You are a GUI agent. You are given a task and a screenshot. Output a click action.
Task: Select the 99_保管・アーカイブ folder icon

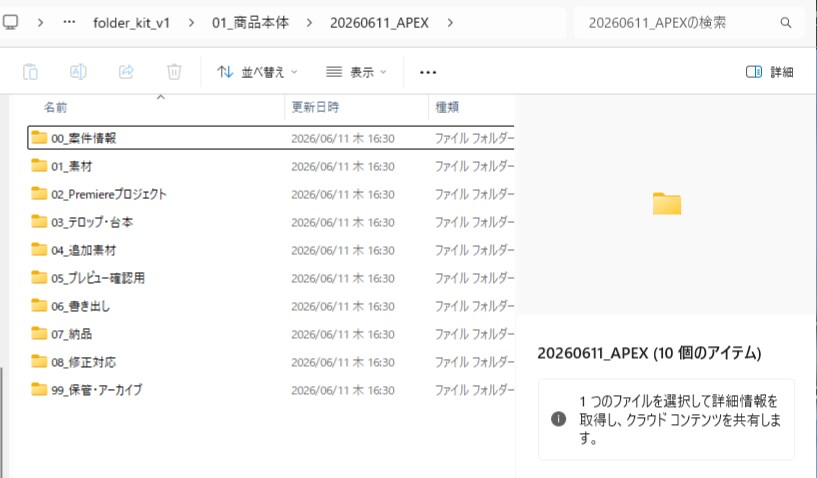pyautogui.click(x=39, y=389)
